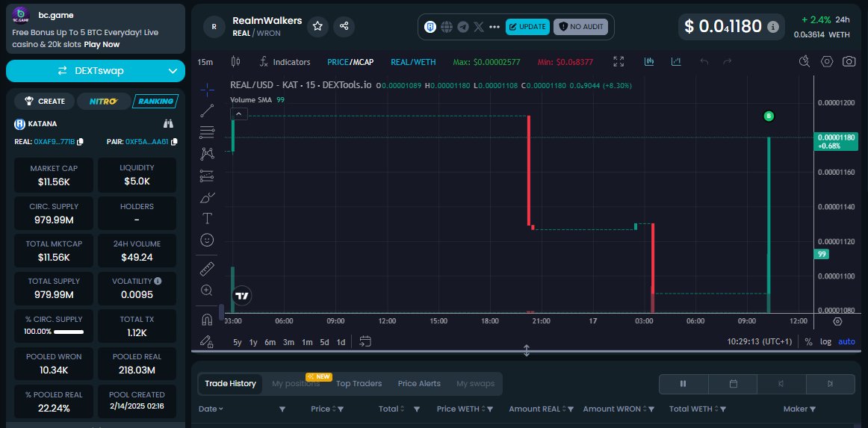Pause the trade history feed
Image resolution: width=868 pixels, height=428 pixels.
pos(683,384)
